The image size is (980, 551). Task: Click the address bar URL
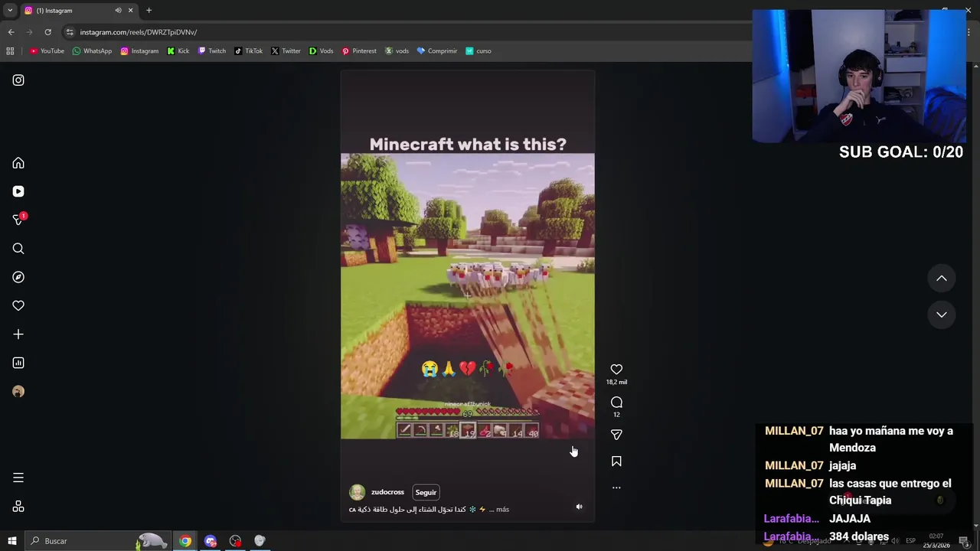pos(139,32)
